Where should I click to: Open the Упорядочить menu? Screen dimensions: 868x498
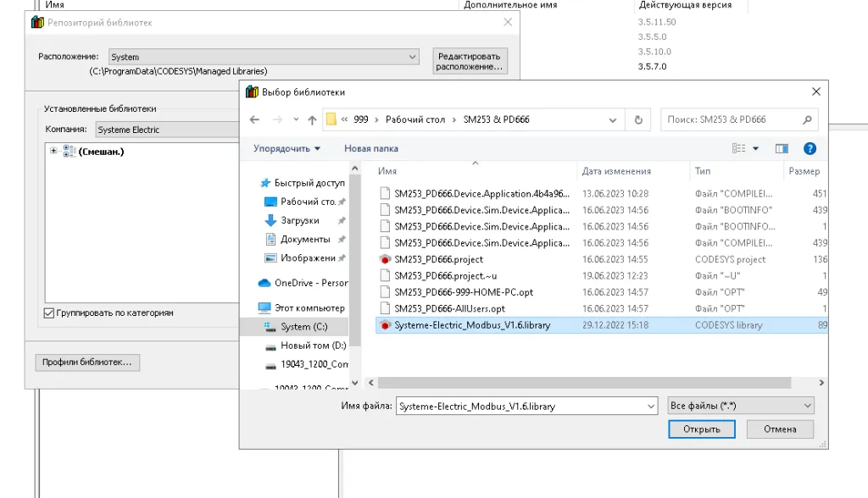tap(287, 148)
